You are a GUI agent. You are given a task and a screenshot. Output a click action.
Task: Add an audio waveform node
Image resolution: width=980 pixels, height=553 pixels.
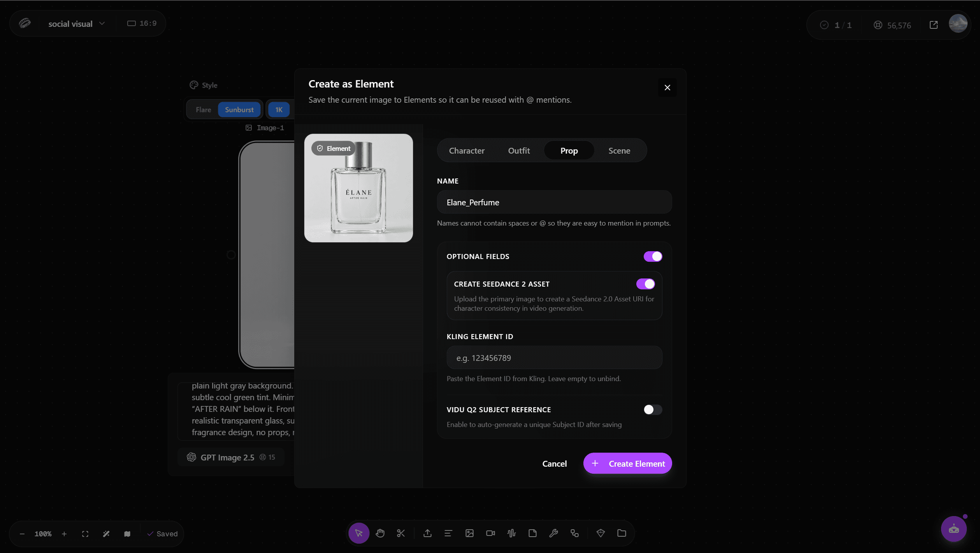pyautogui.click(x=511, y=533)
